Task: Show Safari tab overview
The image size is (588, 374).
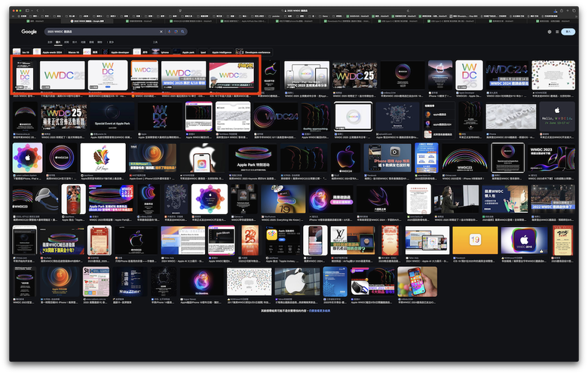Action: (574, 11)
